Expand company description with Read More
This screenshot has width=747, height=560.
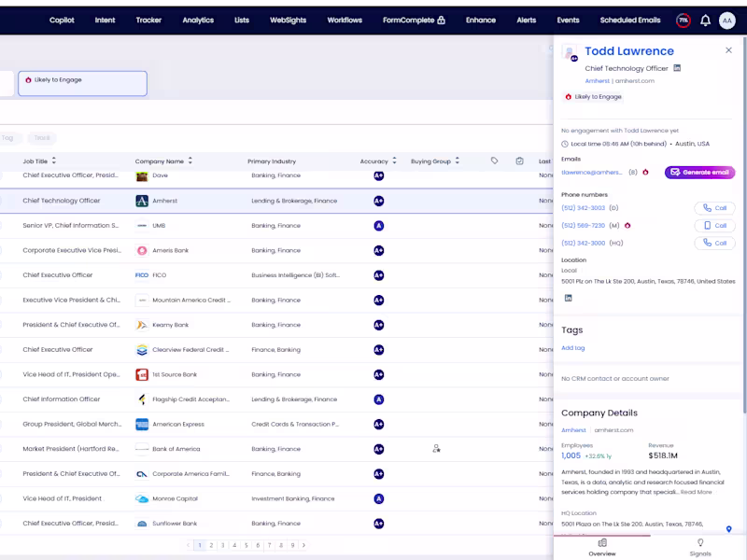point(696,492)
